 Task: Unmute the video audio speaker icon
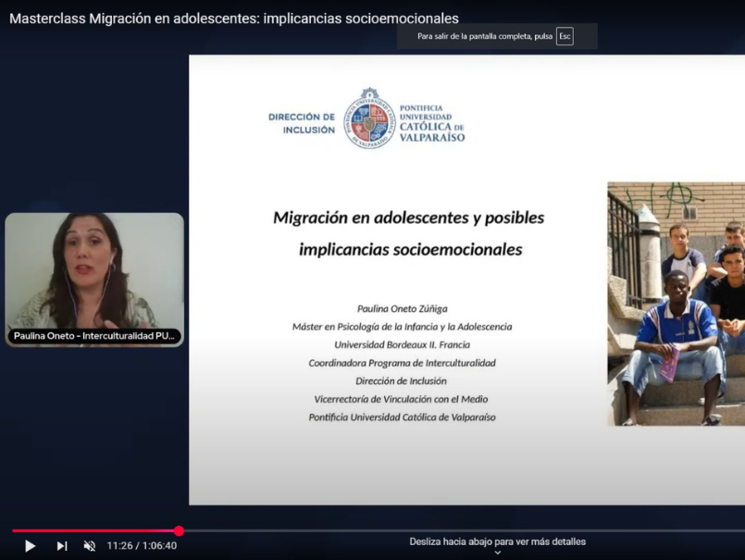90,546
